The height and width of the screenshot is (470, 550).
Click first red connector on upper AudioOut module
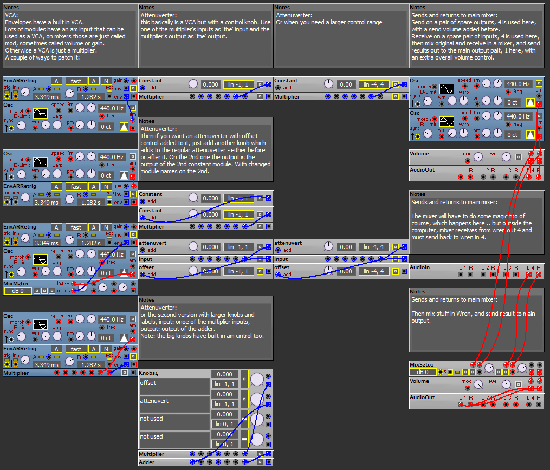461,177
